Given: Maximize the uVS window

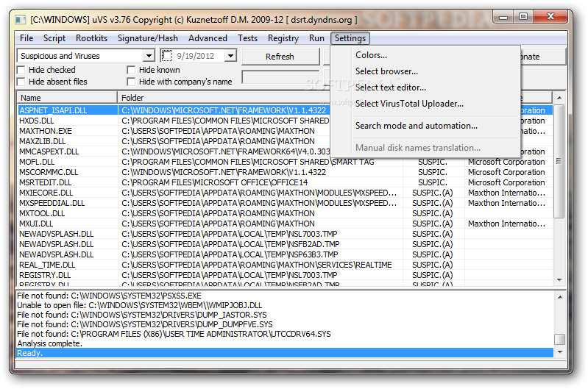Looking at the screenshot, I should tap(523, 17).
